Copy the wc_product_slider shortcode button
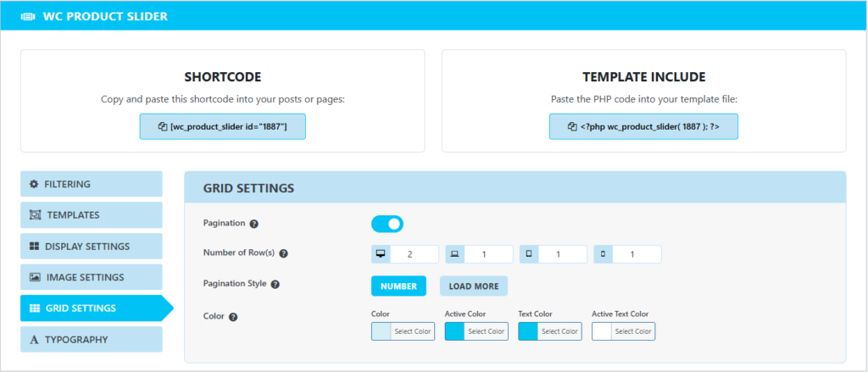This screenshot has width=868, height=372. [223, 127]
